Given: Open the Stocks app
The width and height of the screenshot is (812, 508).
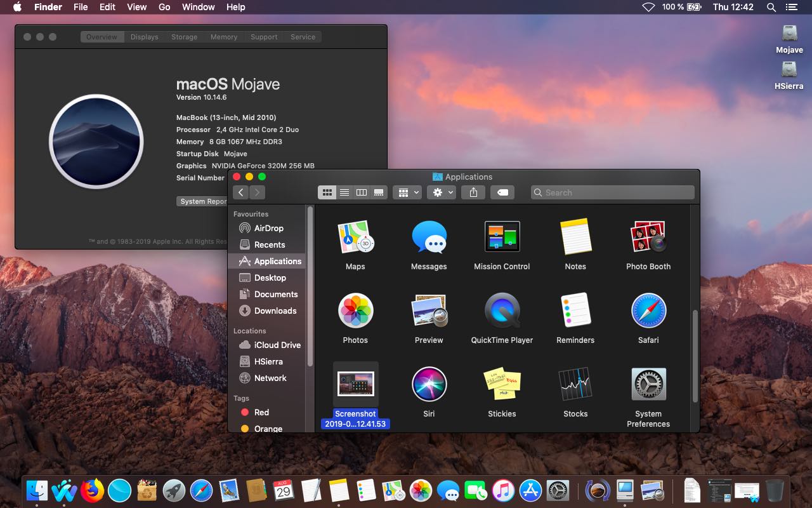Looking at the screenshot, I should click(x=575, y=384).
